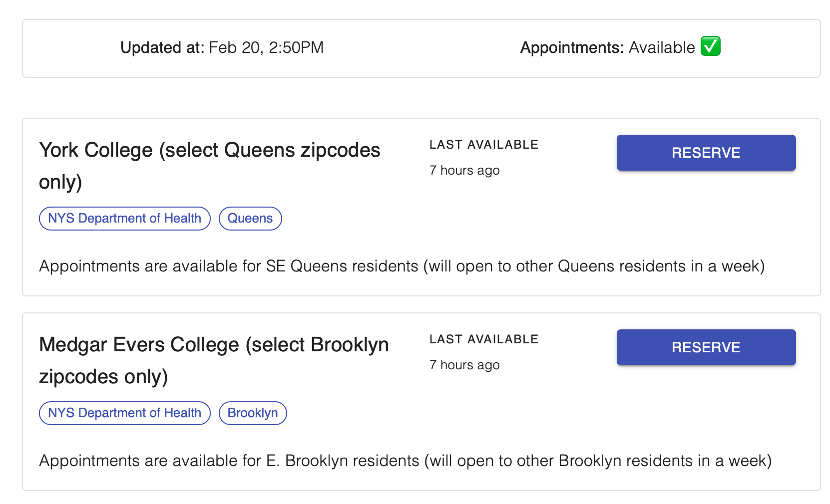Click the status summary bar at top

pyautogui.click(x=421, y=48)
